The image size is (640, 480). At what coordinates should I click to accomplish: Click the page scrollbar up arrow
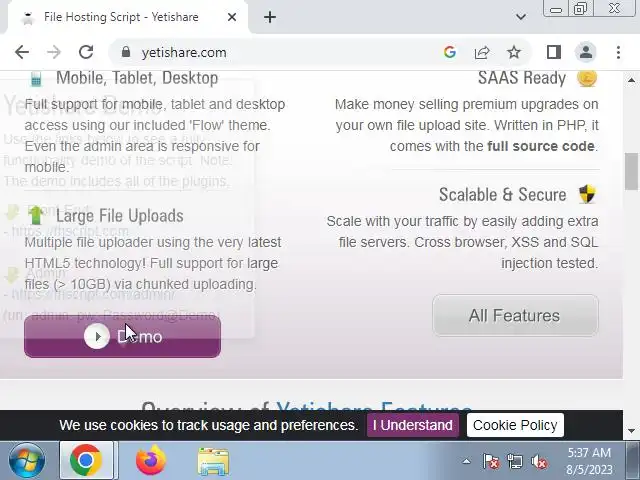tap(631, 80)
